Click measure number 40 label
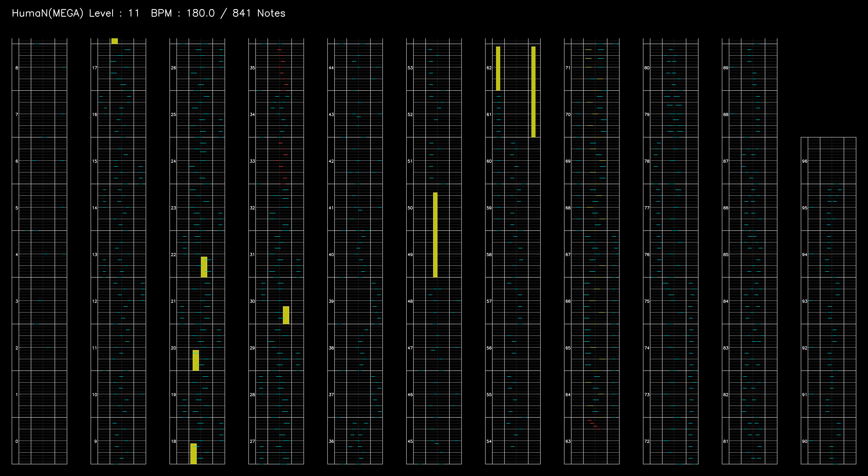Viewport: 868px width, 476px height. pos(331,255)
